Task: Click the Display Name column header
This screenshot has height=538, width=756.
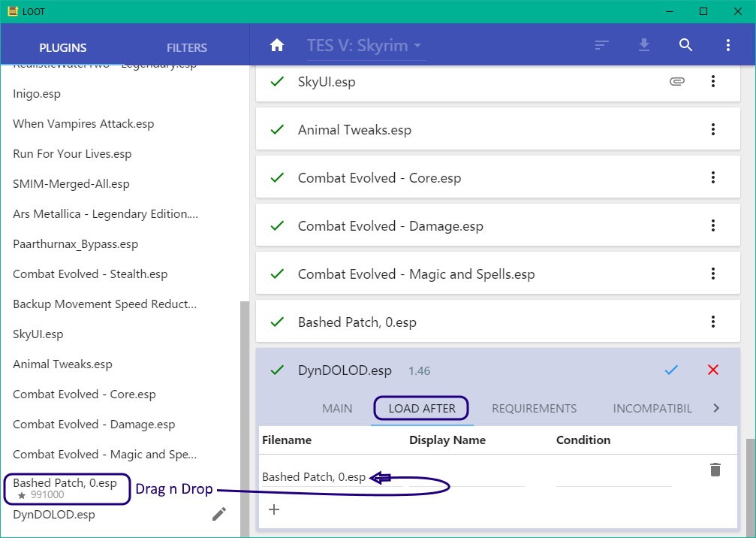Action: pyautogui.click(x=447, y=440)
